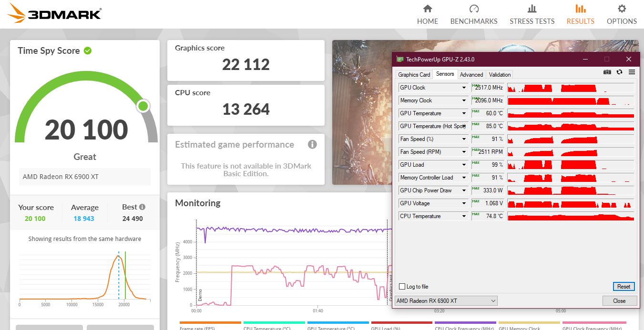Image resolution: width=644 pixels, height=330 pixels.
Task: Expand the Fan Speed (RPM) sensor dropdown
Action: tap(464, 152)
